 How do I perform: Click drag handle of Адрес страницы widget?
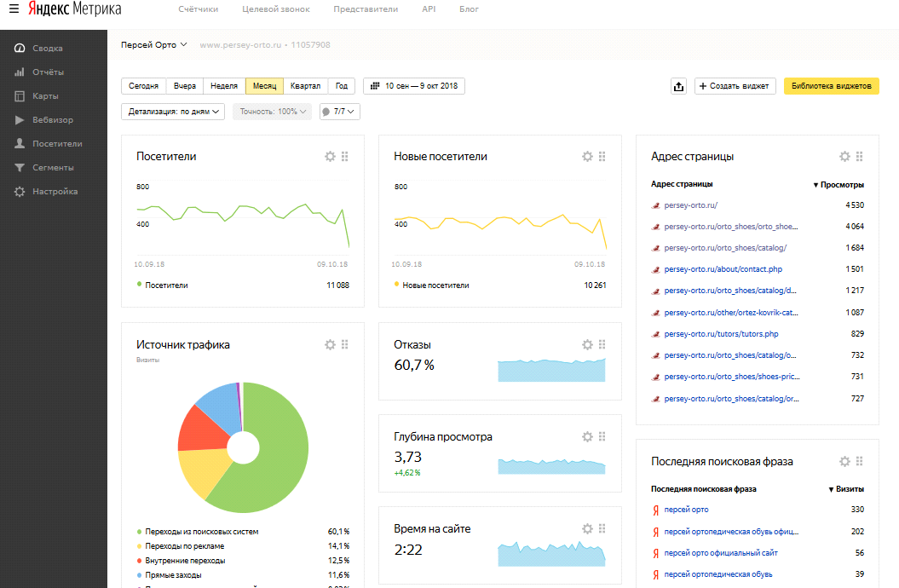(x=860, y=157)
